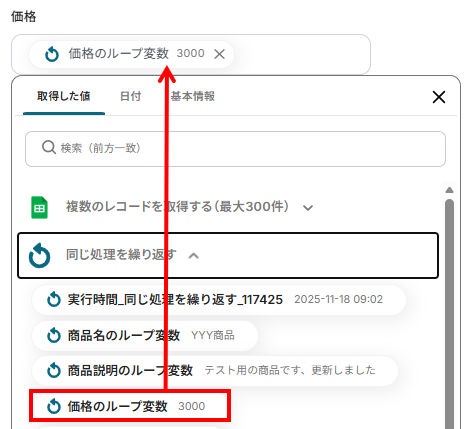The height and width of the screenshot is (429, 470).
Task: Click the green Google Sheets icon
Action: (39, 207)
